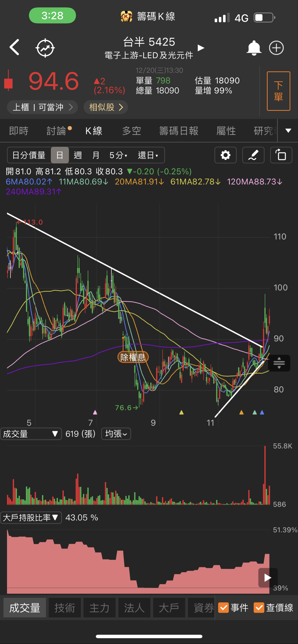Viewport: 298px width, 644px height.
Task: Tap the 3:28 status bar clock
Action: (x=52, y=16)
